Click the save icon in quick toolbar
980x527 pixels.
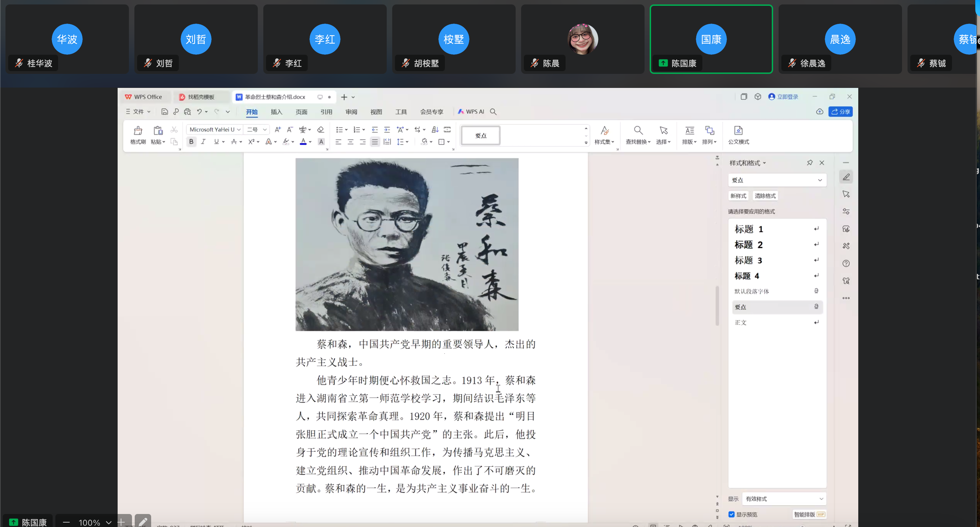click(x=164, y=111)
